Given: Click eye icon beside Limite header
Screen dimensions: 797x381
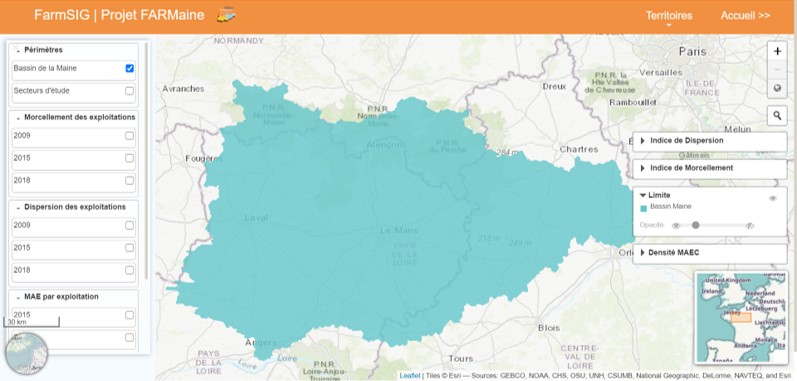Looking at the screenshot, I should [773, 198].
